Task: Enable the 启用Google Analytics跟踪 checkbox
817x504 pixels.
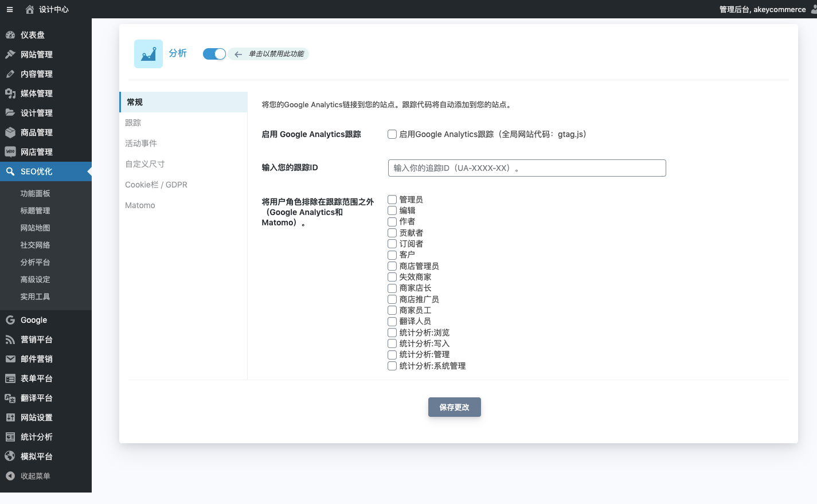Action: (392, 134)
